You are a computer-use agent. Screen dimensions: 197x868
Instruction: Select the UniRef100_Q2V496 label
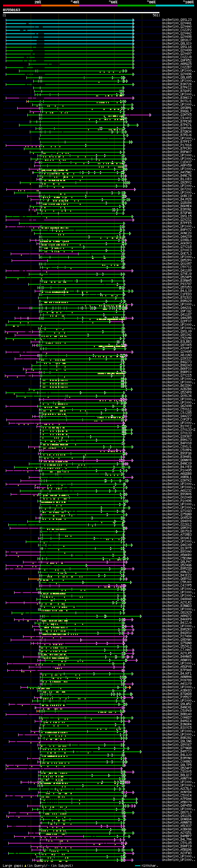[177, 74]
